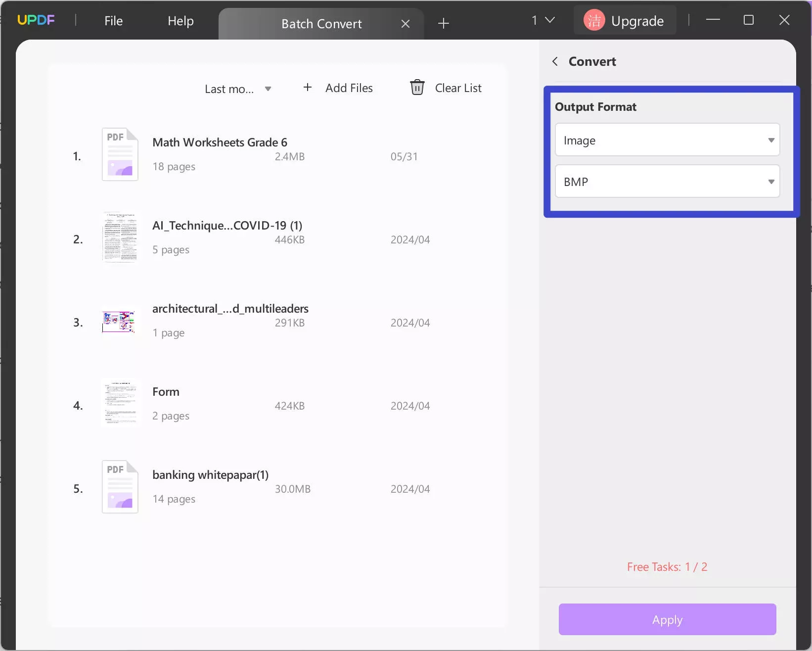Click Clear List label
Image resolution: width=812 pixels, height=651 pixels.
point(458,88)
